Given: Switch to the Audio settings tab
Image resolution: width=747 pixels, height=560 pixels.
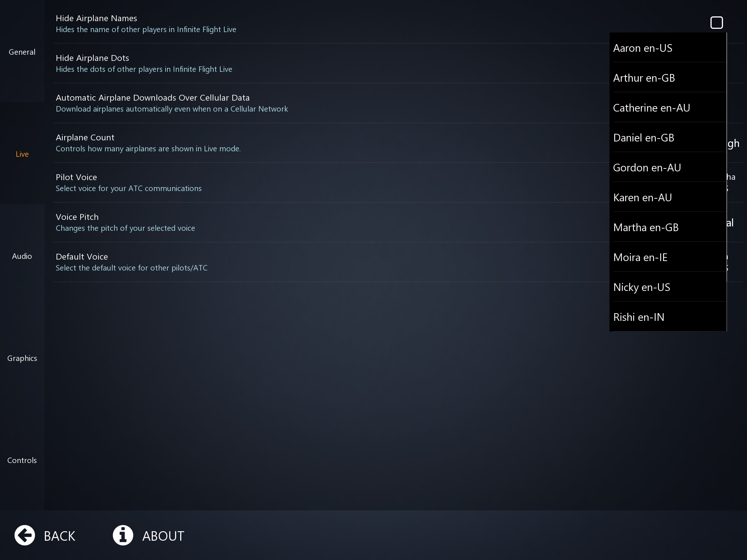Looking at the screenshot, I should (x=22, y=256).
